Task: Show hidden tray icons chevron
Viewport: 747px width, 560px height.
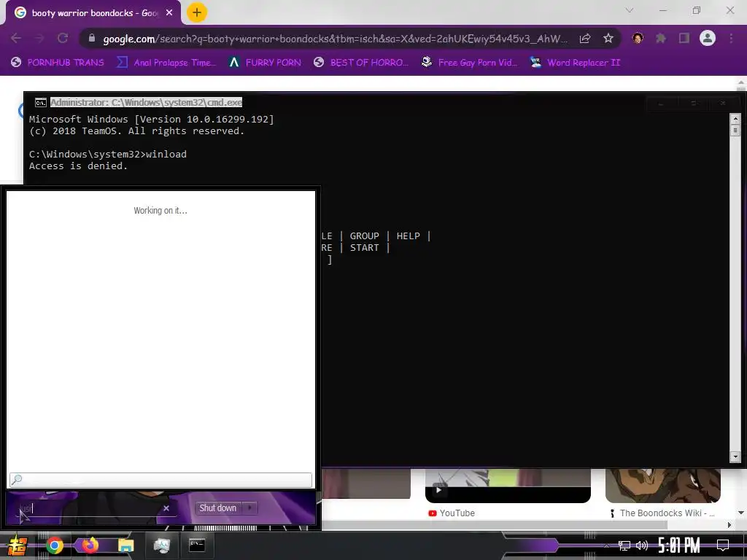Action: [606, 545]
